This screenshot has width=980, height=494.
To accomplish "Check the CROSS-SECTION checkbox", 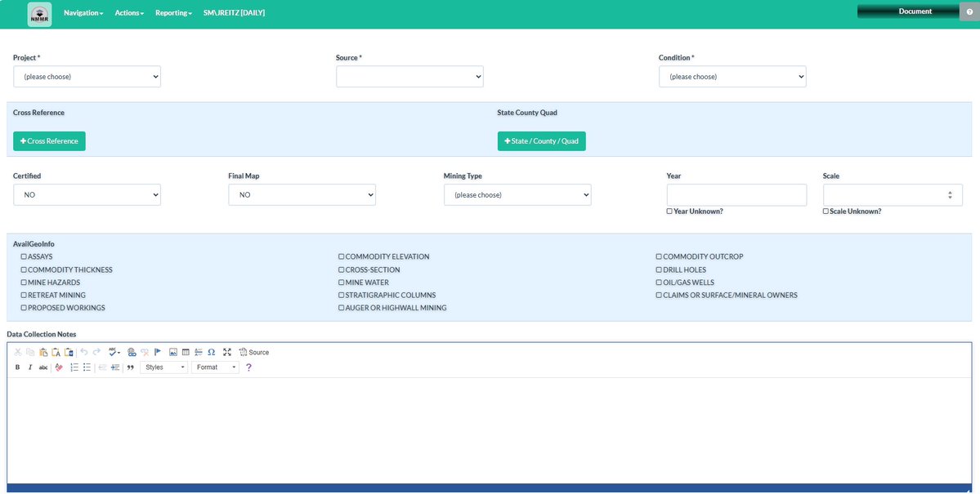I will coord(342,269).
